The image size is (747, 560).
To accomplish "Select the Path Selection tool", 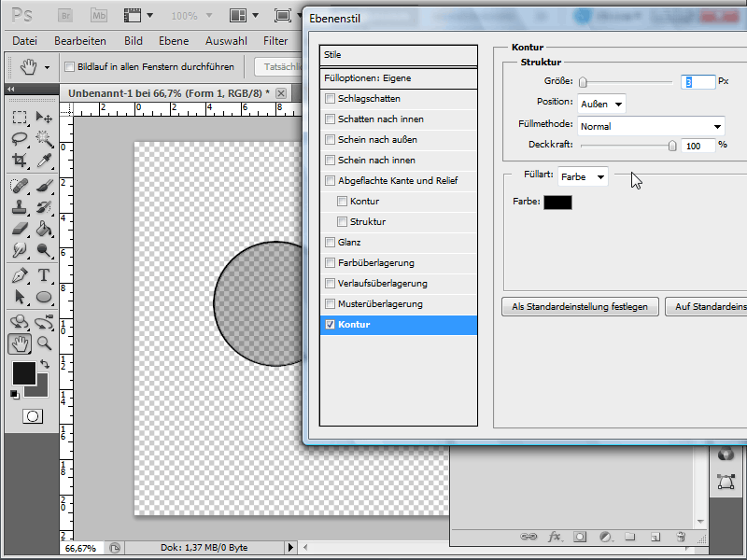I will (x=20, y=297).
